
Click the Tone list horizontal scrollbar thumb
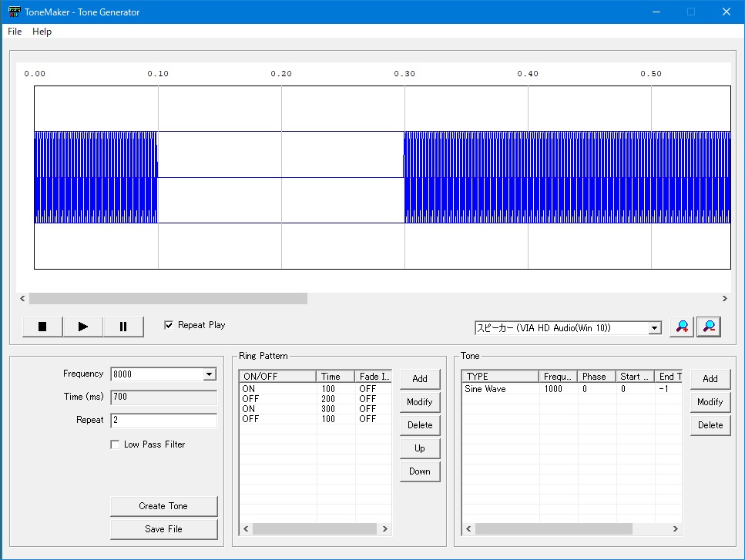[553, 528]
